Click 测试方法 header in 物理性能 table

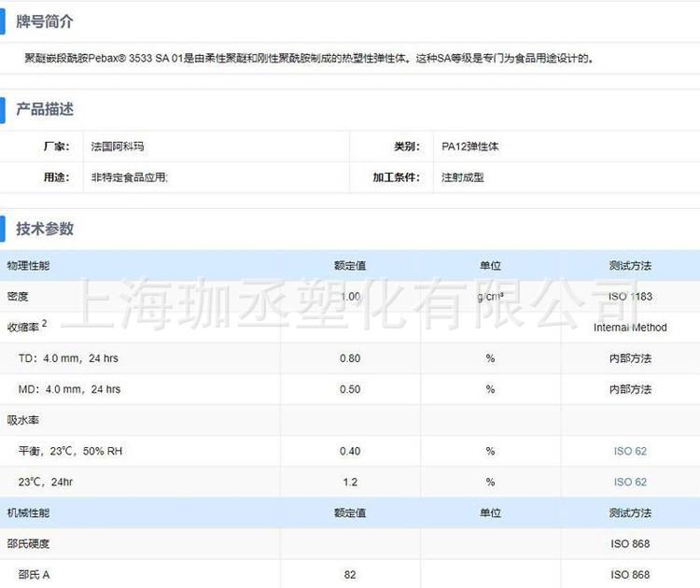click(630, 266)
